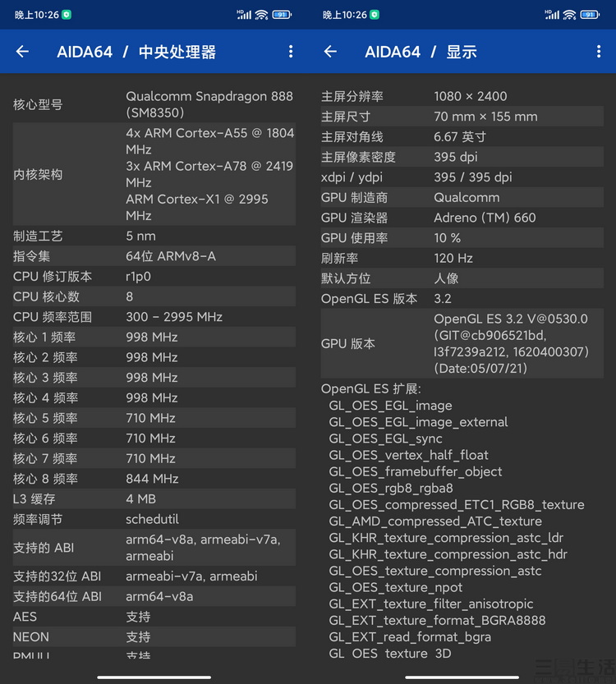
Task: Tap the GL_EXT_read_format_bgra entry
Action: click(410, 637)
